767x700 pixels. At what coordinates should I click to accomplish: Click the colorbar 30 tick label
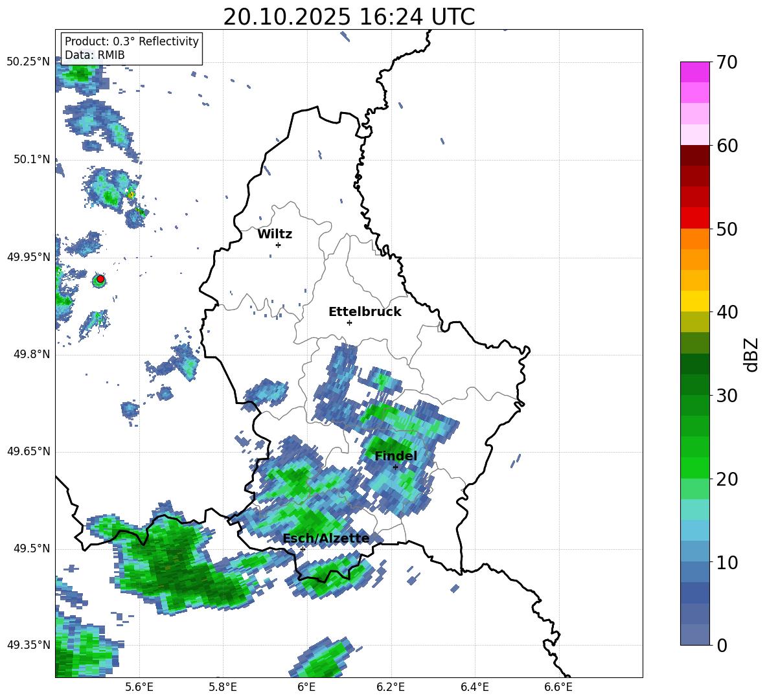(x=727, y=396)
